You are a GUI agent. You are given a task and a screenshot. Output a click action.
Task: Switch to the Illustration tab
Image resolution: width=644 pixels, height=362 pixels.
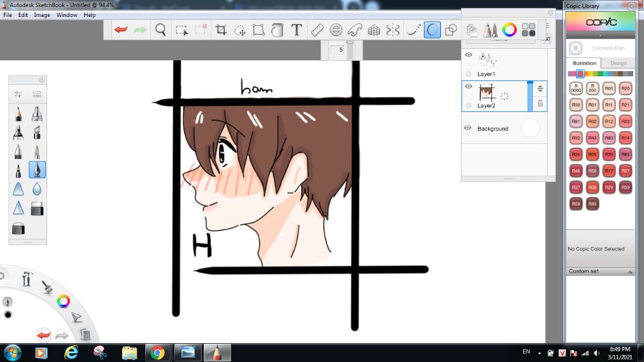tap(584, 63)
